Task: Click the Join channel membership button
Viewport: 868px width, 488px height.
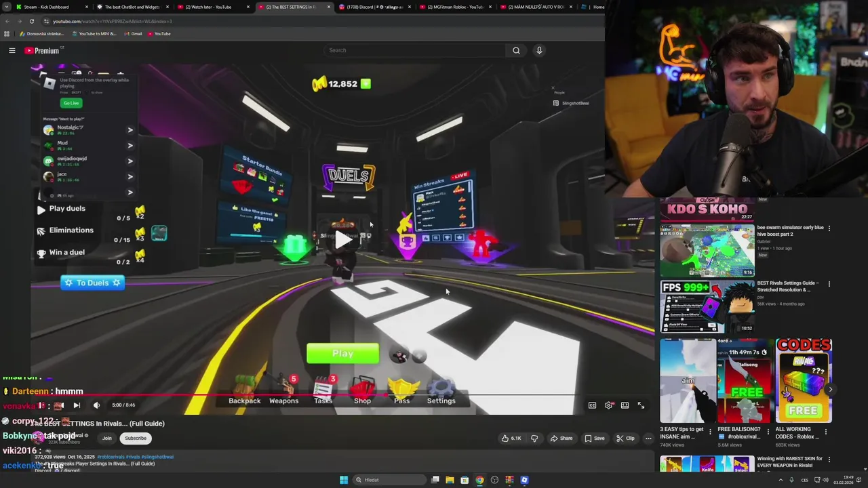Action: [107, 439]
